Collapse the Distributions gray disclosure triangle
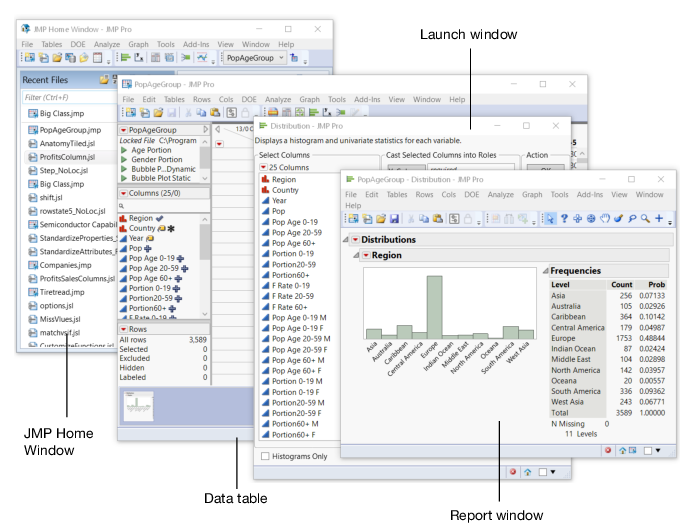The height and width of the screenshot is (531, 682). 346,240
